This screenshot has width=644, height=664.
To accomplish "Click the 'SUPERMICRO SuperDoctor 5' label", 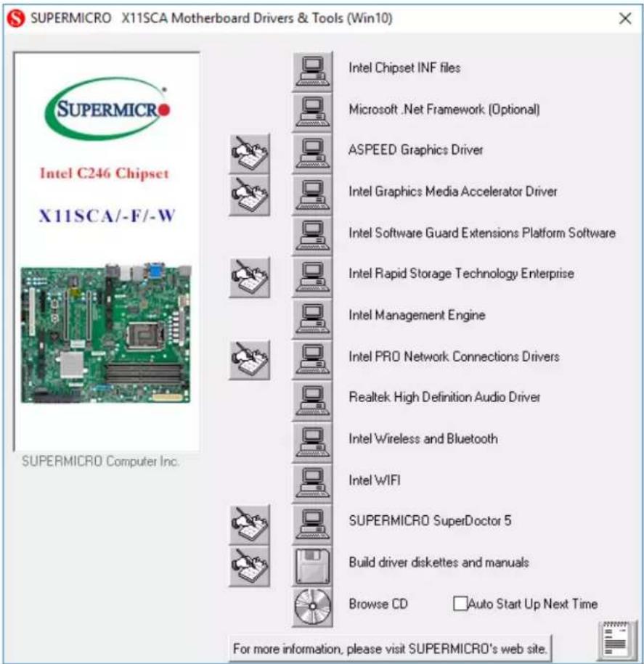I will 430,520.
